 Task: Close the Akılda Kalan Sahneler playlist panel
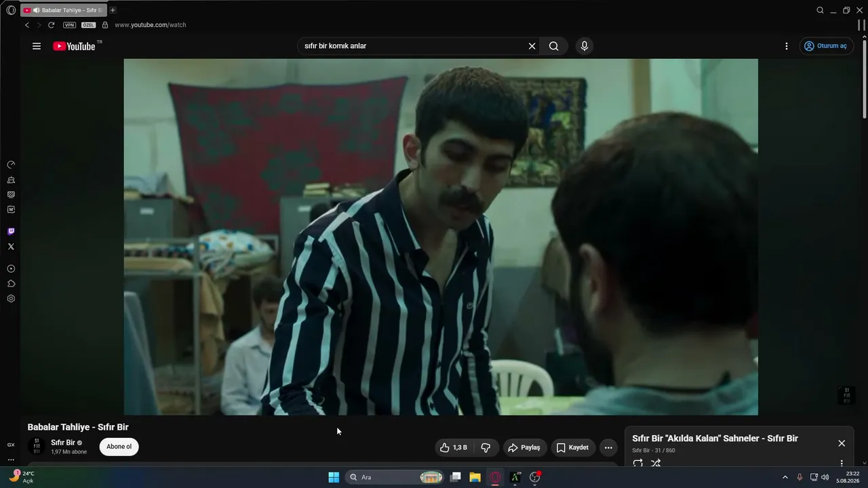pyautogui.click(x=842, y=443)
